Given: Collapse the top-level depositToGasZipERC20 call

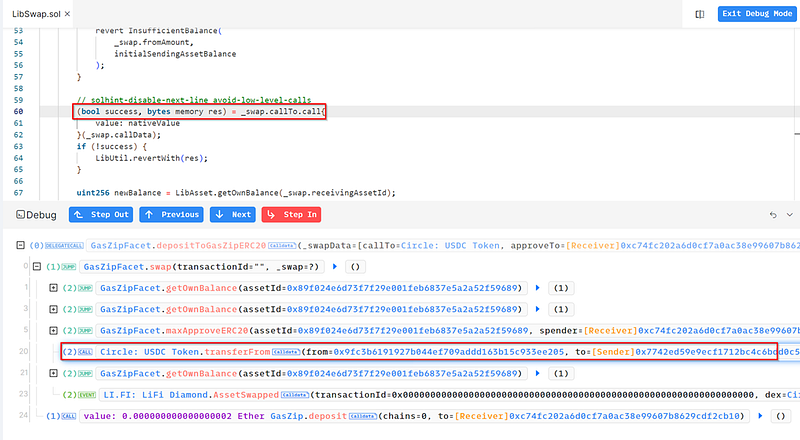Looking at the screenshot, I should click(22, 245).
